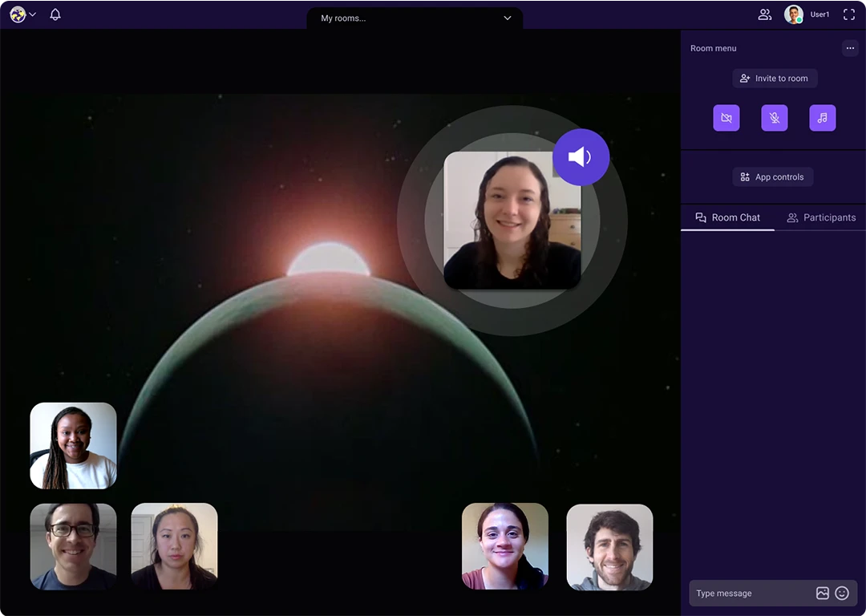Open the emoji picker smiley icon
The height and width of the screenshot is (616, 866).
(842, 594)
